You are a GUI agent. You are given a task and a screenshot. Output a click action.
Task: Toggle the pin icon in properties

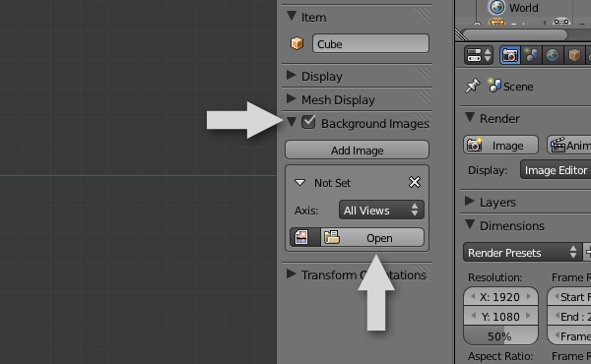pos(473,86)
